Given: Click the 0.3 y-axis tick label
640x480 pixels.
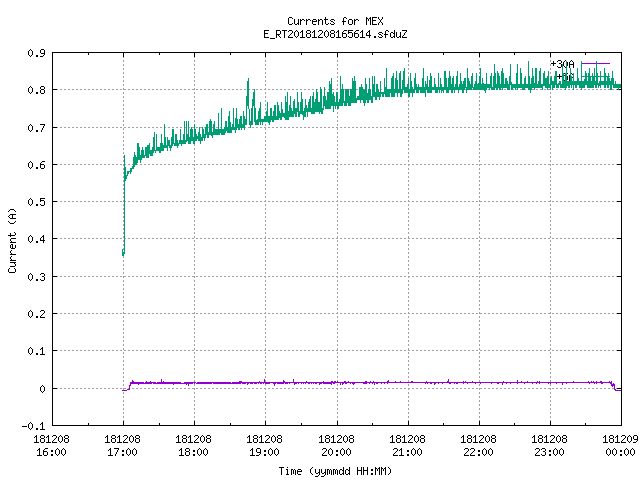Looking at the screenshot, I should 36,277.
